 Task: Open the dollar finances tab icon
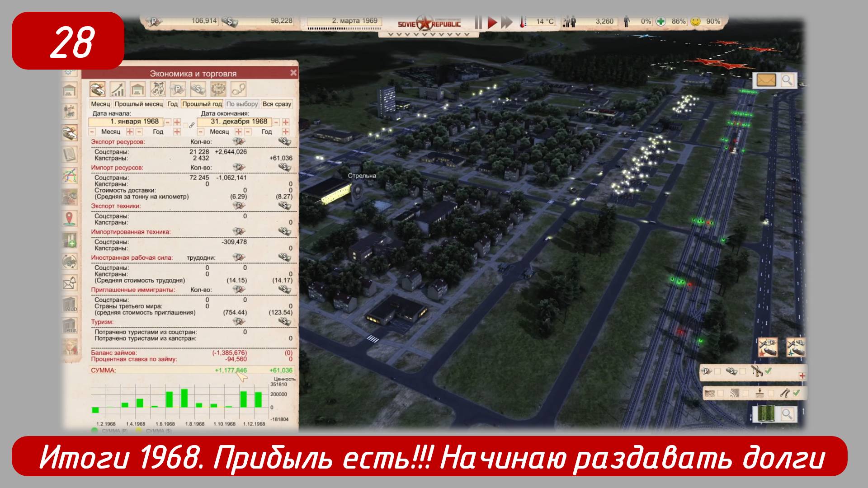tap(198, 89)
